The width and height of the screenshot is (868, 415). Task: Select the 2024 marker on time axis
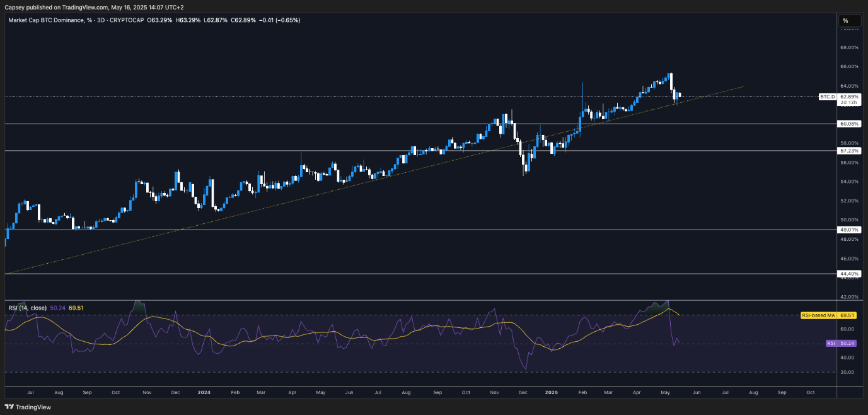click(x=204, y=392)
